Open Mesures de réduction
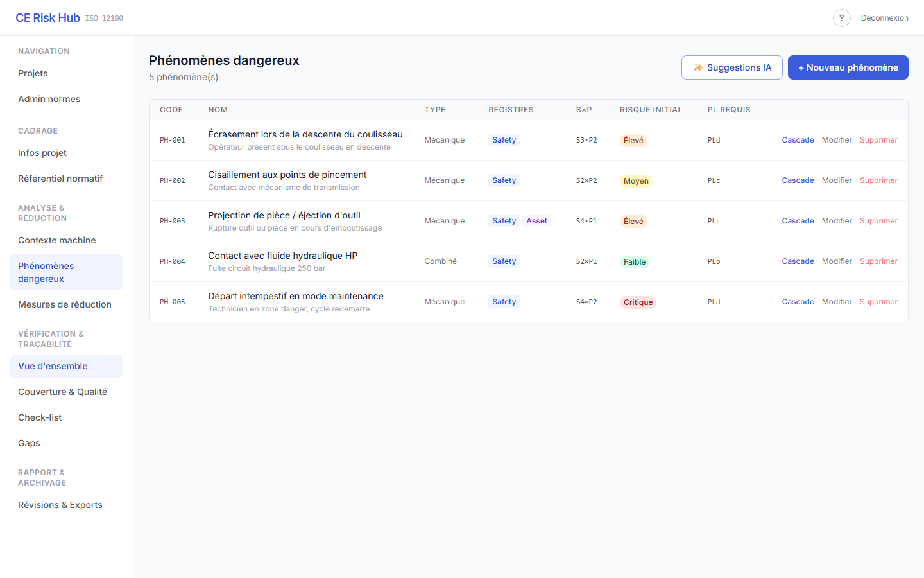Image resolution: width=924 pixels, height=578 pixels. [65, 304]
